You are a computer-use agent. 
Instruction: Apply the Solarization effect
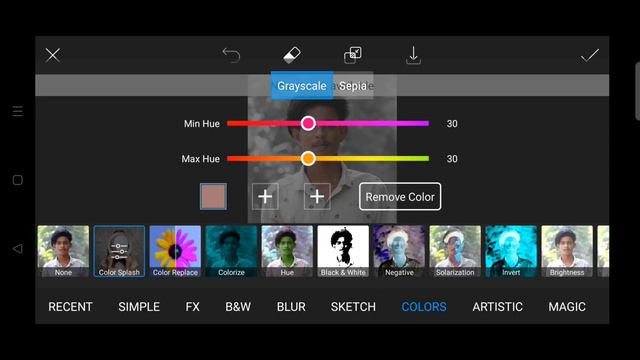(455, 251)
